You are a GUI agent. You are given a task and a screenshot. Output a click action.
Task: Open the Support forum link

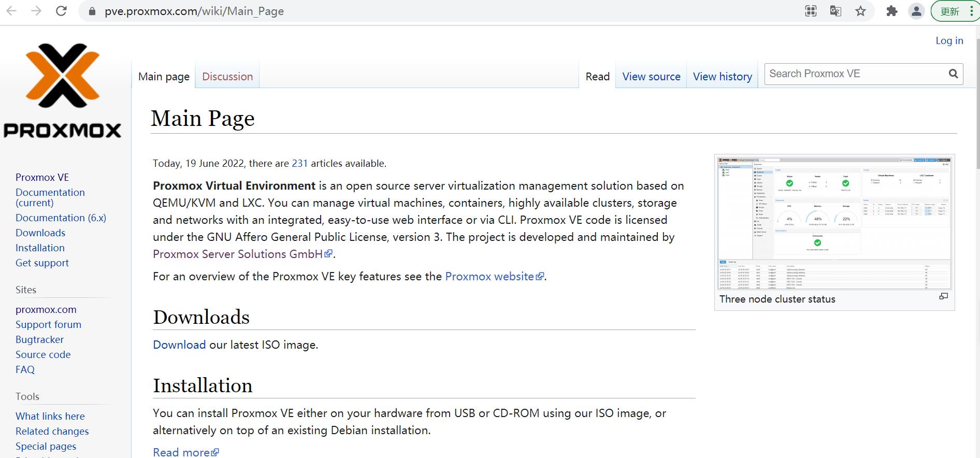pos(48,324)
